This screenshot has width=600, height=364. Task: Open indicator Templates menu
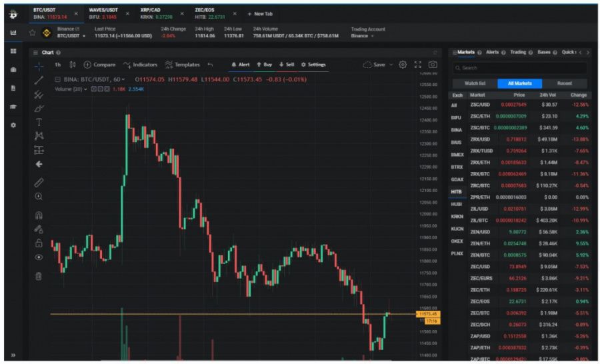(183, 65)
